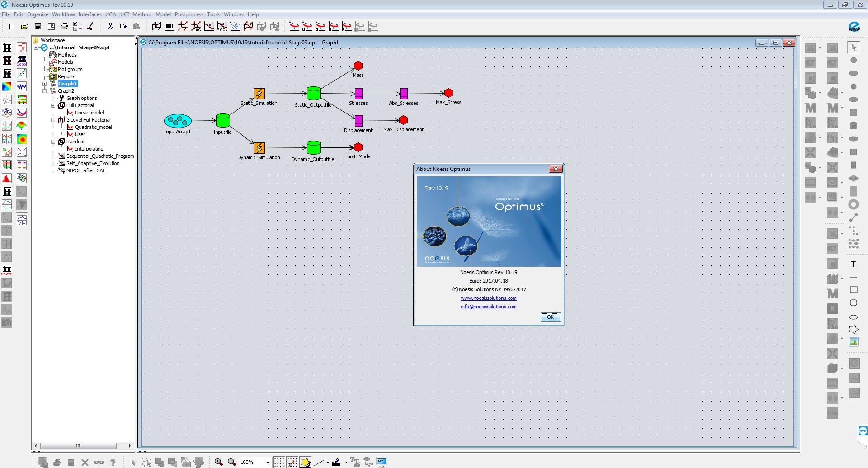
Task: Open the www.noesissolutions.com link
Action: coord(489,298)
